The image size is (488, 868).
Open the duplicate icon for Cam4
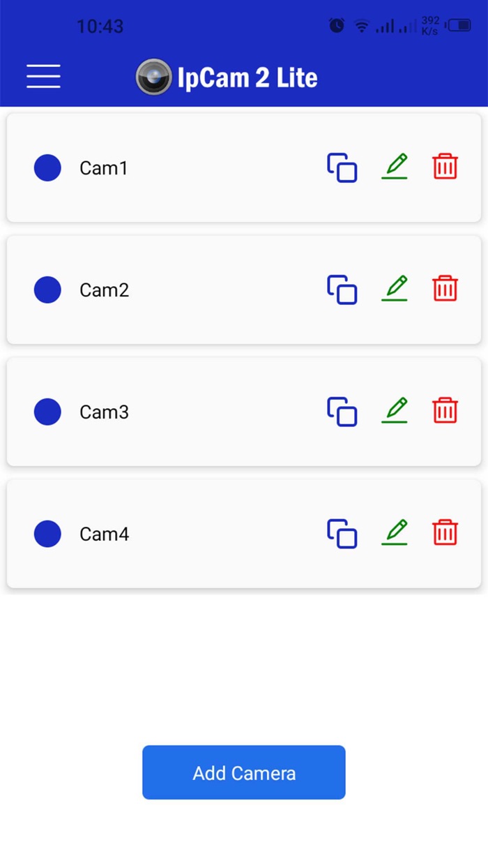pyautogui.click(x=341, y=534)
